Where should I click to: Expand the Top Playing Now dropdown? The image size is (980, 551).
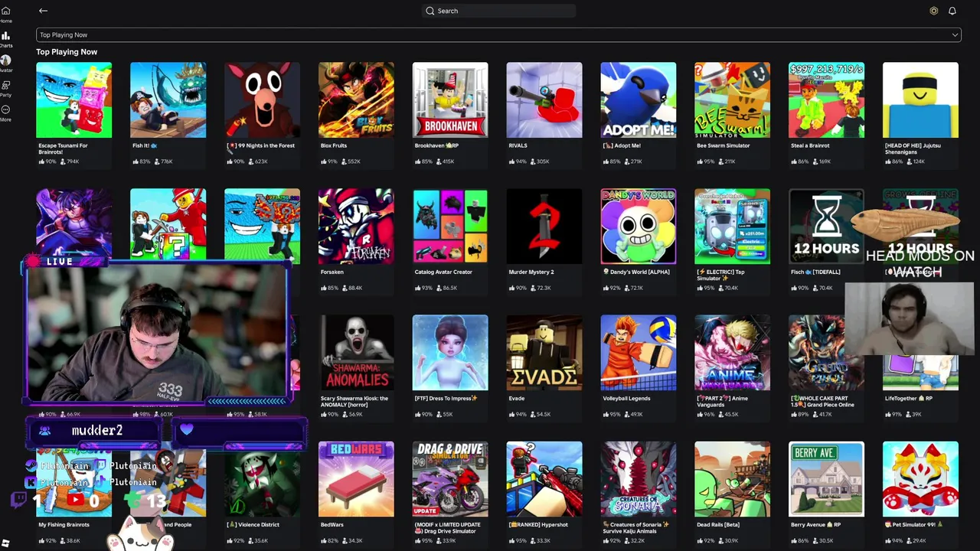(x=498, y=34)
